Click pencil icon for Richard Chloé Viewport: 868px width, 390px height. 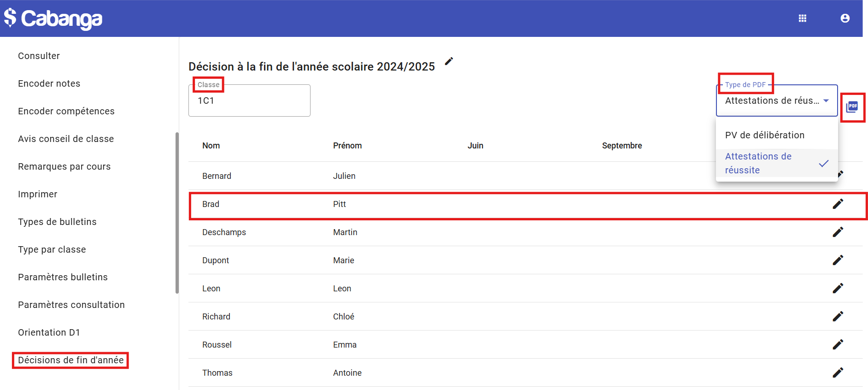point(838,316)
